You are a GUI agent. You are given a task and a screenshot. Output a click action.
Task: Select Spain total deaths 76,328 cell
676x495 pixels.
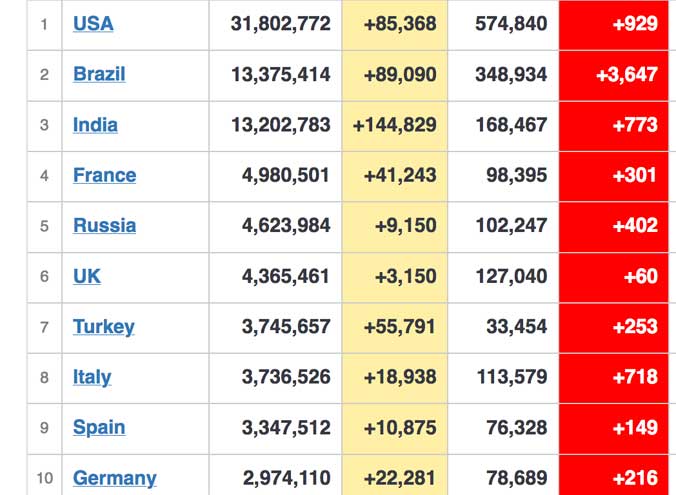pos(504,429)
